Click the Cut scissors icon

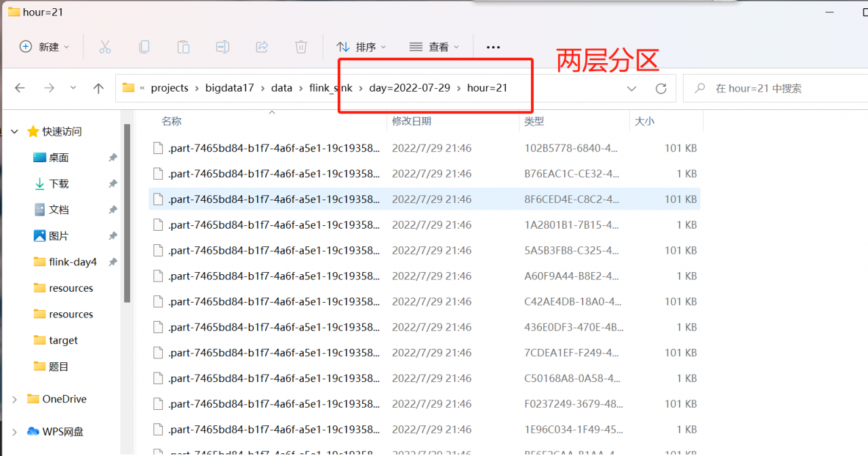click(x=104, y=47)
